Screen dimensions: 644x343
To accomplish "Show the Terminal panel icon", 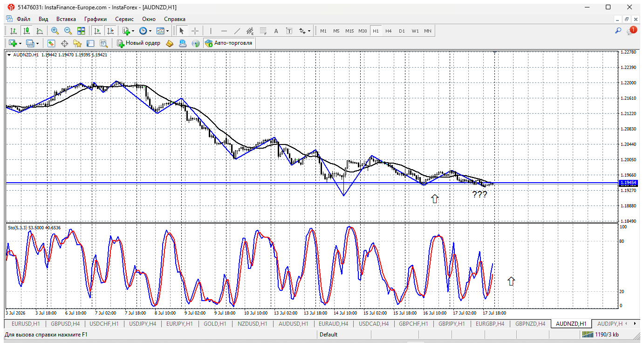I will pyautogui.click(x=90, y=43).
